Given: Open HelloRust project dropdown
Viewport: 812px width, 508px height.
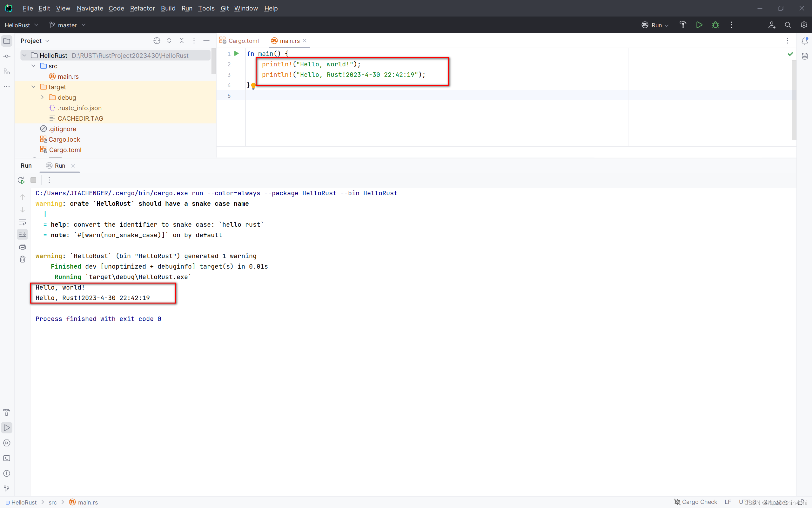Looking at the screenshot, I should pos(22,25).
